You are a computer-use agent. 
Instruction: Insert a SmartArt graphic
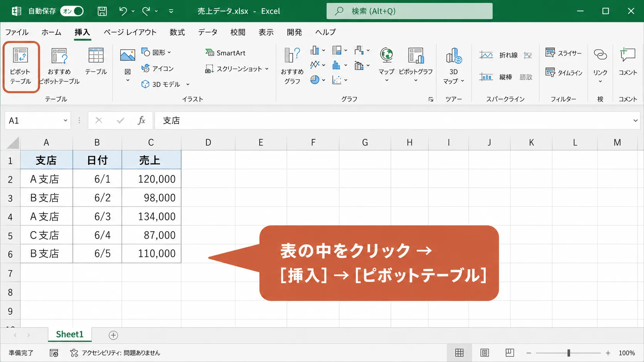click(x=225, y=53)
